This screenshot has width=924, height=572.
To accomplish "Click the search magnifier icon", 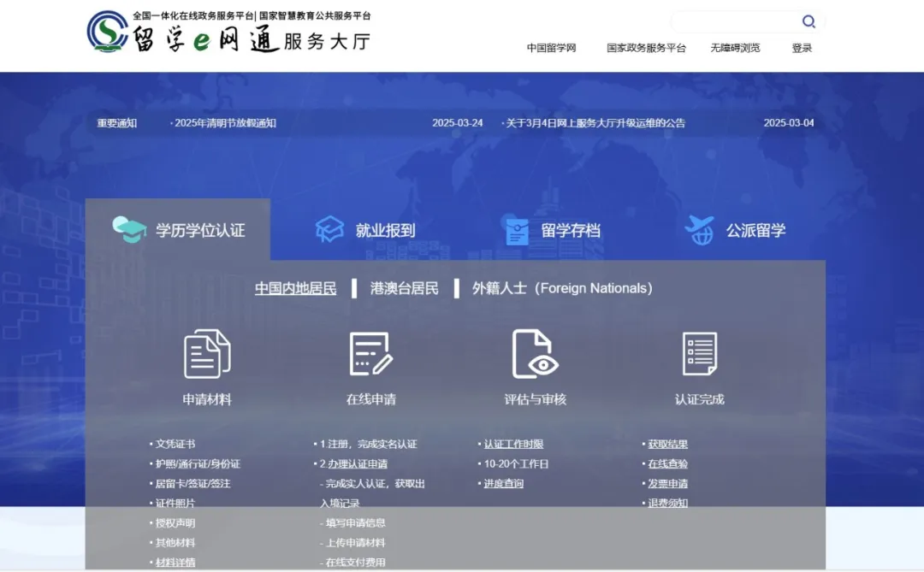I will [808, 21].
